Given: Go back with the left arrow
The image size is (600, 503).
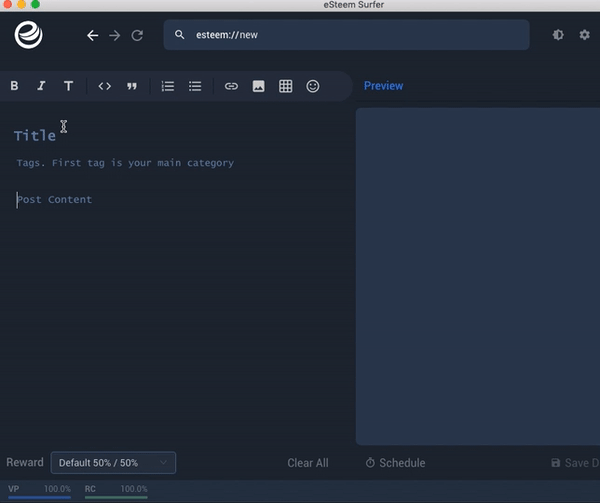Looking at the screenshot, I should coord(92,36).
